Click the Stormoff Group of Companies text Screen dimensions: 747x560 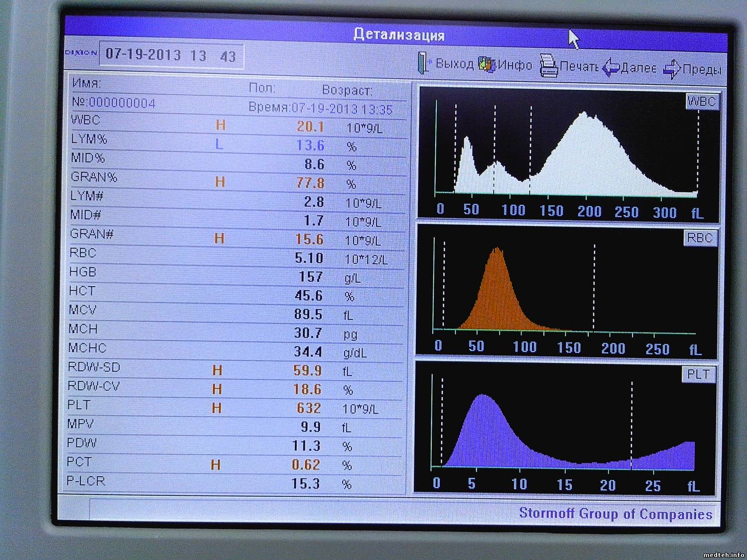616,514
